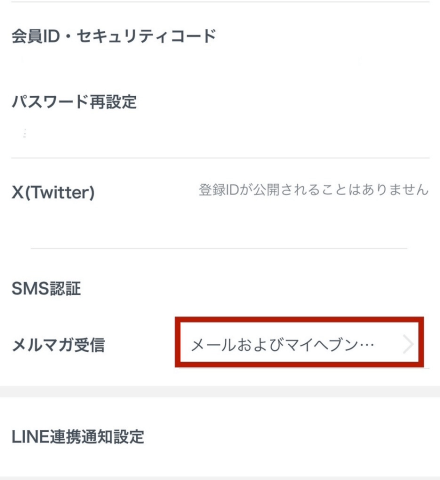Select the gray separator band above LINE連携通知設定
Screen dimensions: 440x480
coord(220,392)
